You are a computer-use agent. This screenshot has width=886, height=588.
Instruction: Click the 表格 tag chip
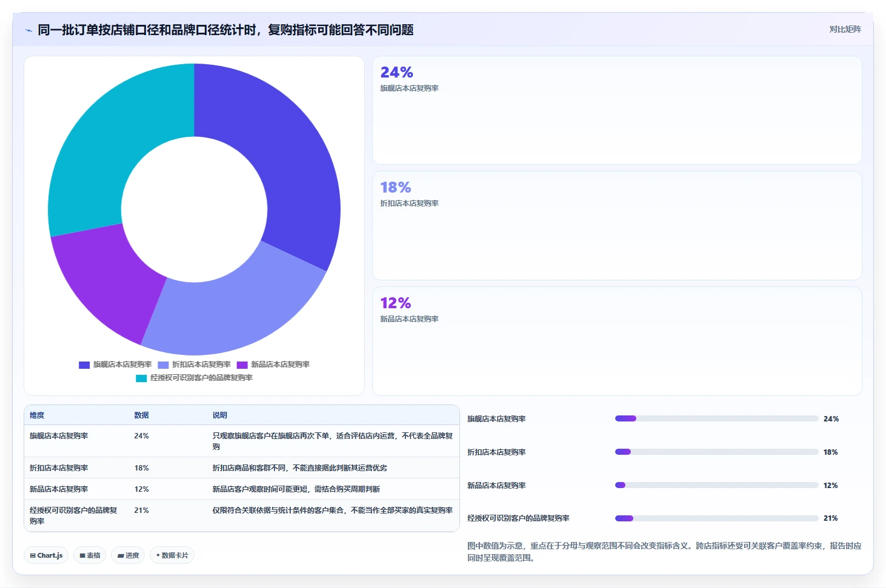click(90, 555)
